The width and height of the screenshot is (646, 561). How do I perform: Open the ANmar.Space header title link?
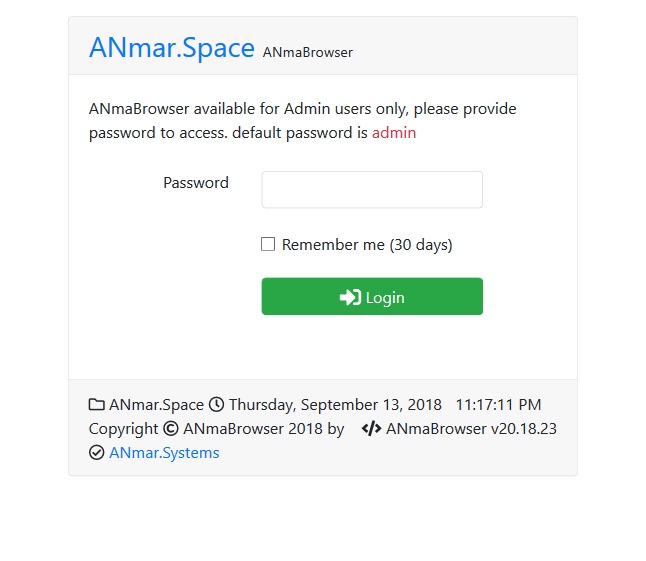pyautogui.click(x=172, y=47)
